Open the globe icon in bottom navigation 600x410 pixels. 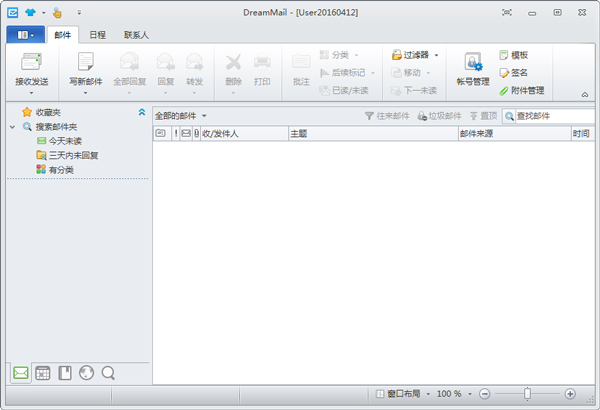pos(86,372)
